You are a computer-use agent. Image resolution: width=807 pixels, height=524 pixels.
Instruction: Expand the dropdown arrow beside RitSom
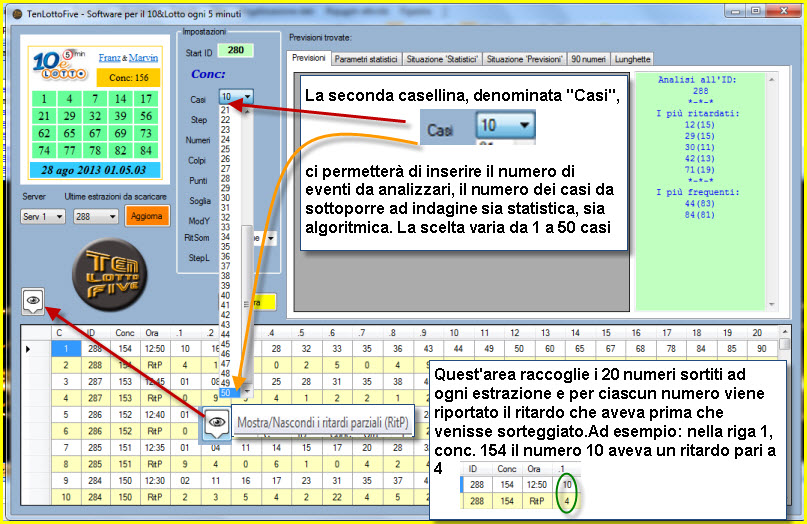(x=270, y=238)
